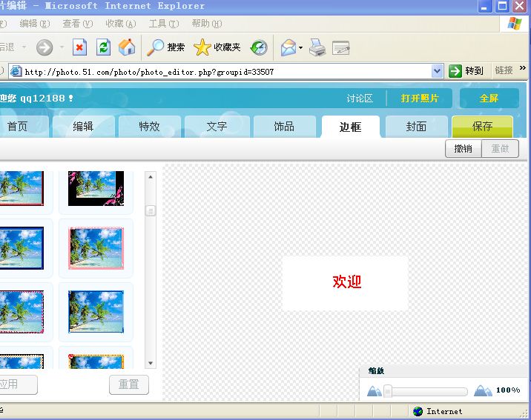This screenshot has height=420, width=531.
Task: Switch to the 特效 tab
Action: (149, 127)
